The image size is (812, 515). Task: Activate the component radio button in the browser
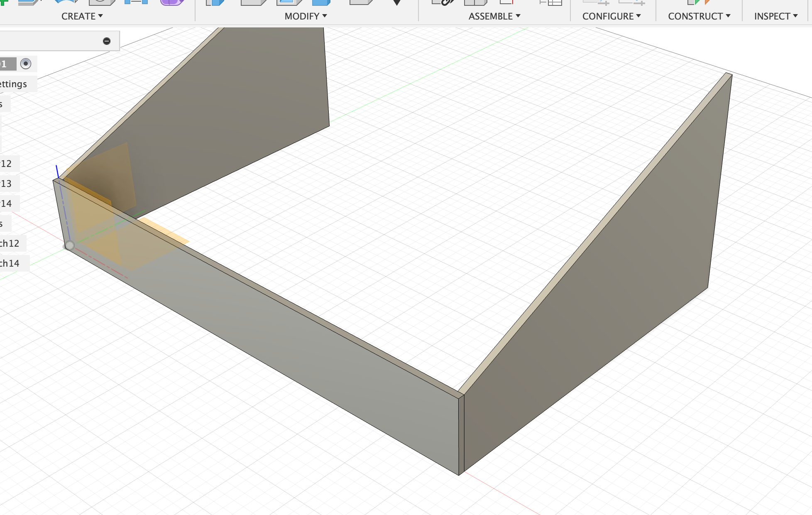[x=26, y=64]
